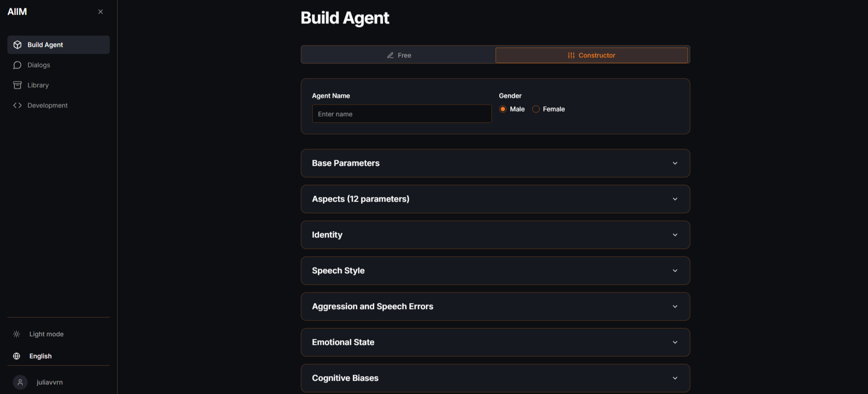Viewport: 868px width, 394px height.
Task: Expand Base Parameters with its chevron
Action: (x=675, y=163)
